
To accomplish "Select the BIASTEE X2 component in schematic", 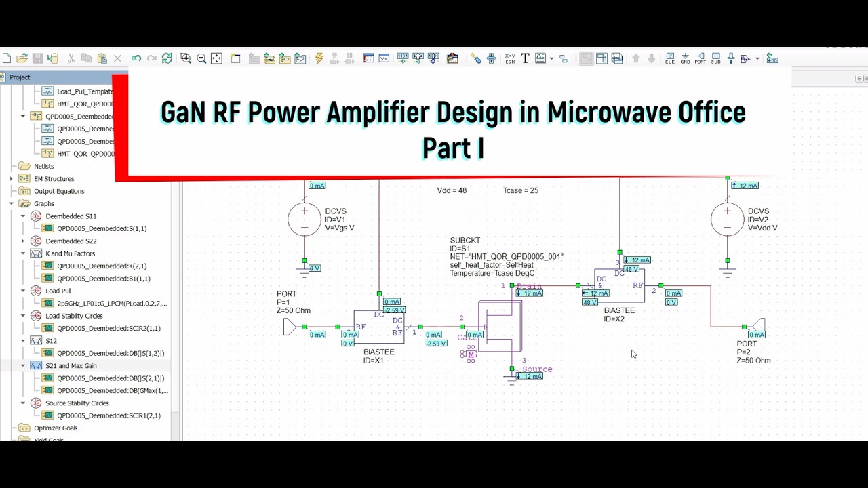I will pos(620,286).
